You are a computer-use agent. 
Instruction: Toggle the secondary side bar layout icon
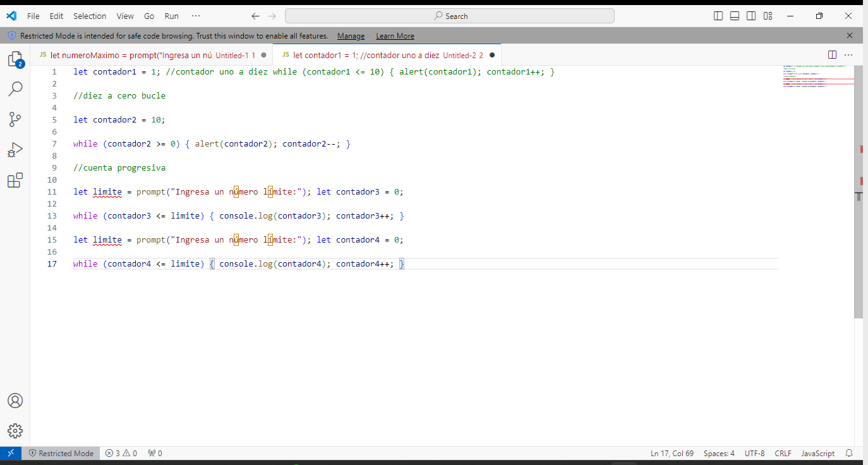point(751,16)
